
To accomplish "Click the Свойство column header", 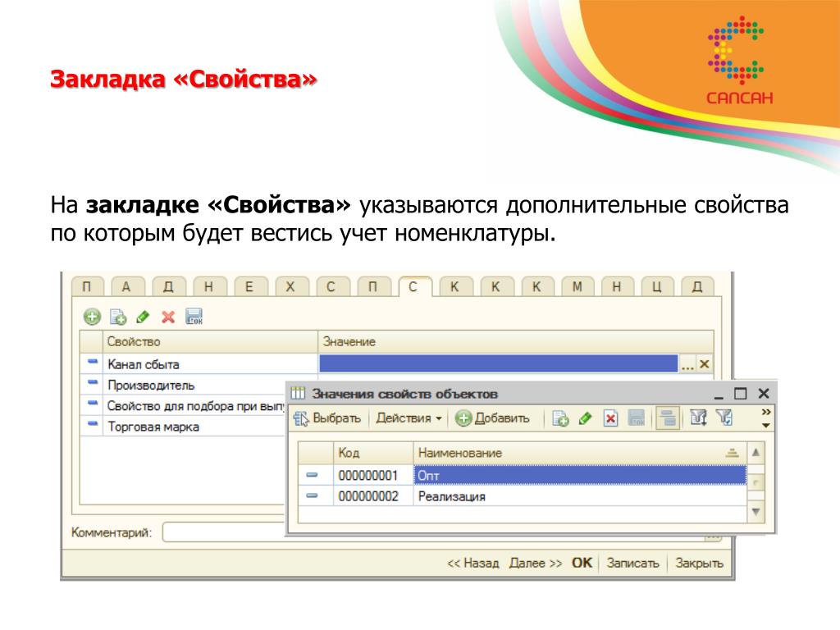I will click(210, 342).
